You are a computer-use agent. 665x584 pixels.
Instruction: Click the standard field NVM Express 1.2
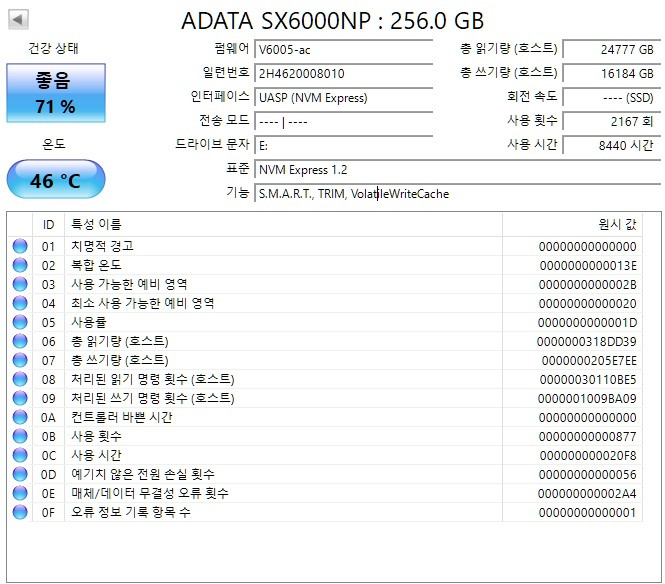pos(458,170)
